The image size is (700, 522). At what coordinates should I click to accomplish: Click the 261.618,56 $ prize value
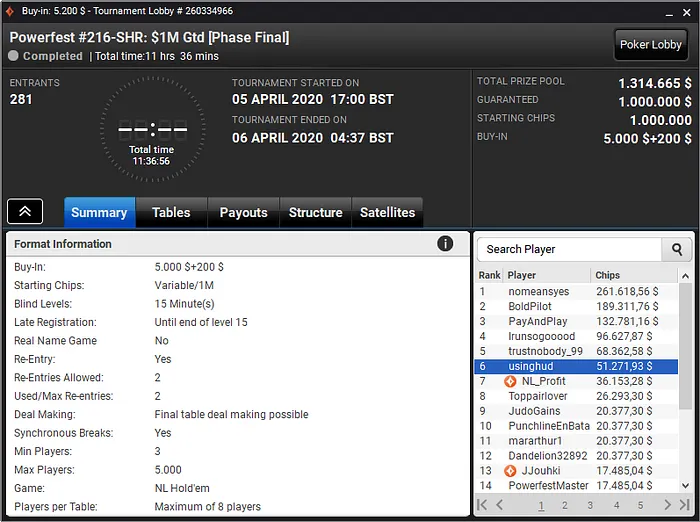point(627,292)
